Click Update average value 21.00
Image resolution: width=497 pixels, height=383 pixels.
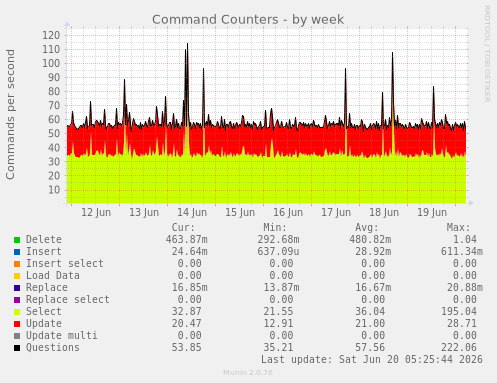coord(370,323)
